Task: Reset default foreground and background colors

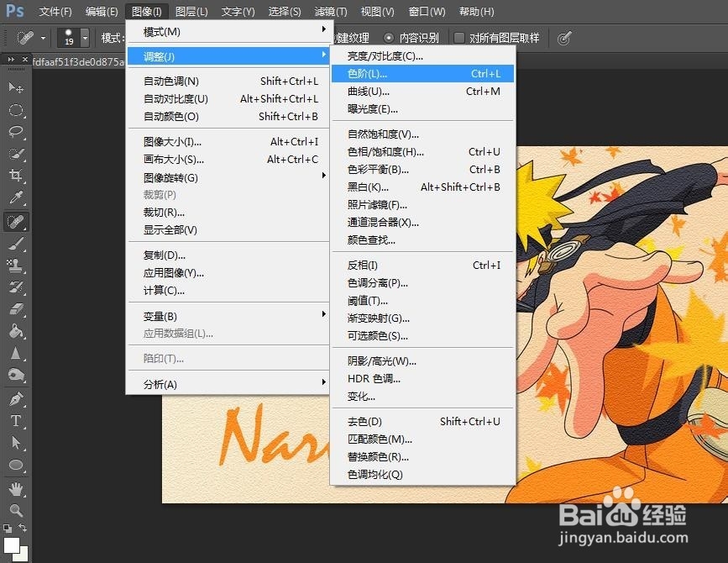Action: [8, 529]
